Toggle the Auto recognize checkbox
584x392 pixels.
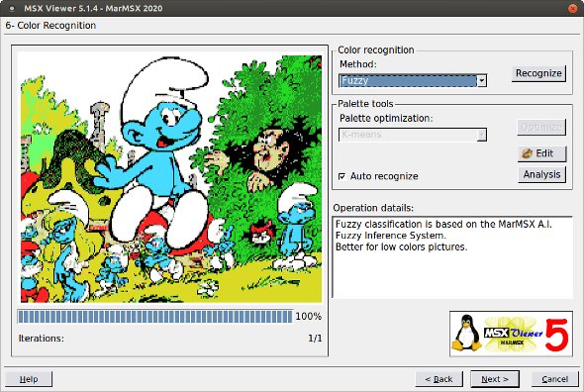click(x=341, y=176)
